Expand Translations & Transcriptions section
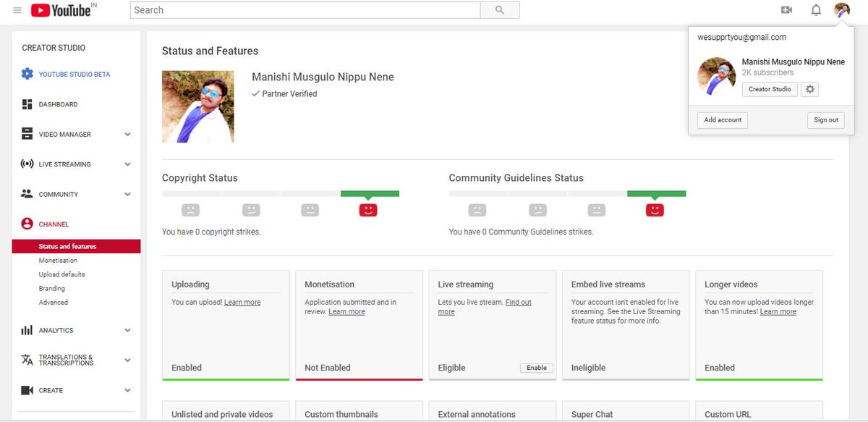 click(127, 360)
